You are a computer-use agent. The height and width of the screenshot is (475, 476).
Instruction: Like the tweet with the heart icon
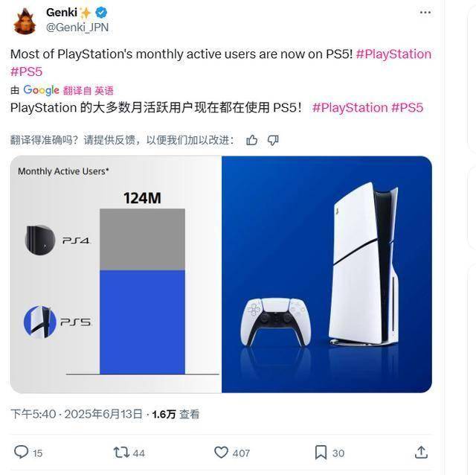pyautogui.click(x=221, y=453)
